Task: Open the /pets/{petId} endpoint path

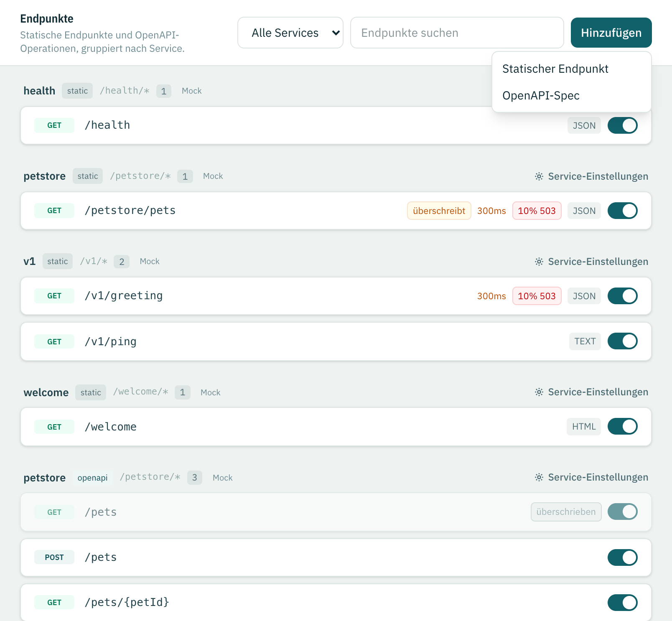Action: click(127, 602)
